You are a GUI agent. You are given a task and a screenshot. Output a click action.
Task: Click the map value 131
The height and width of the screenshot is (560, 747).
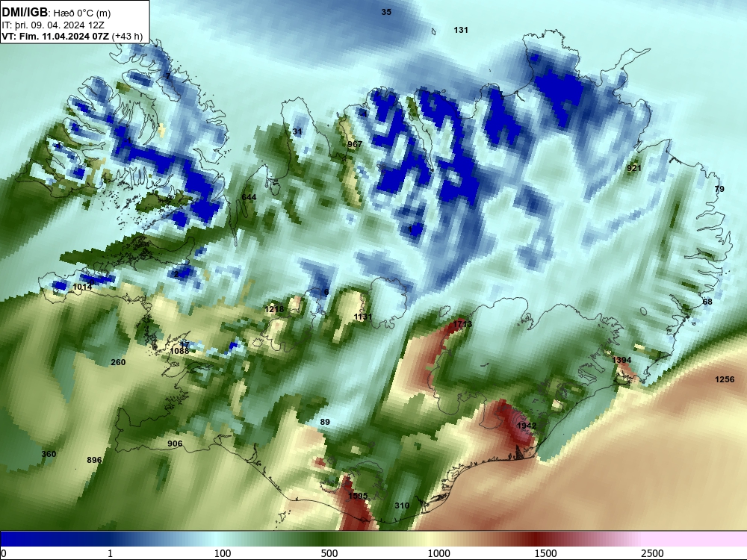[461, 30]
